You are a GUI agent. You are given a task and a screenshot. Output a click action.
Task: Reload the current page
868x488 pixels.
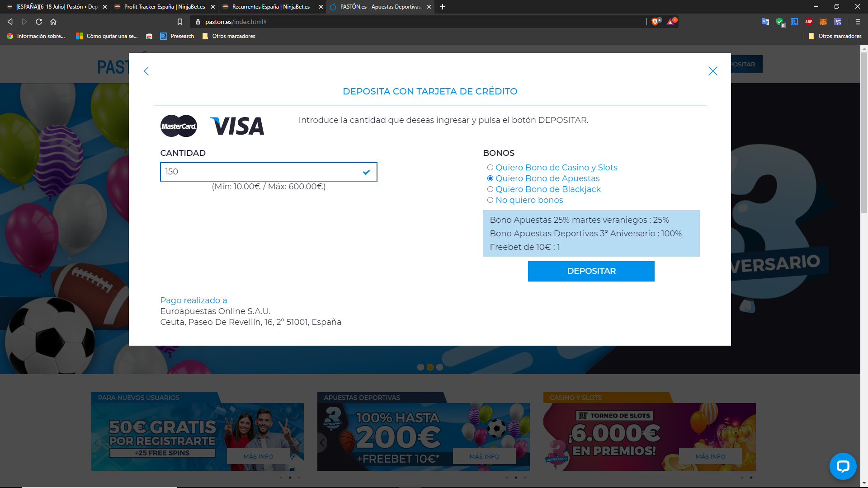pyautogui.click(x=39, y=22)
